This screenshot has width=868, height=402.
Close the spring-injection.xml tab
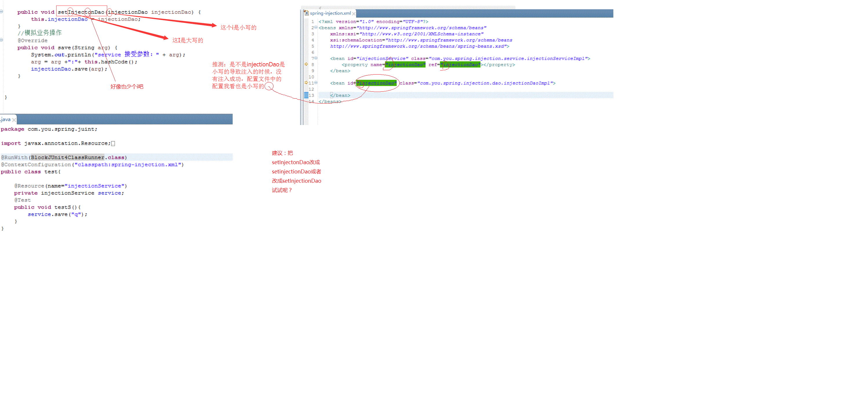[353, 14]
